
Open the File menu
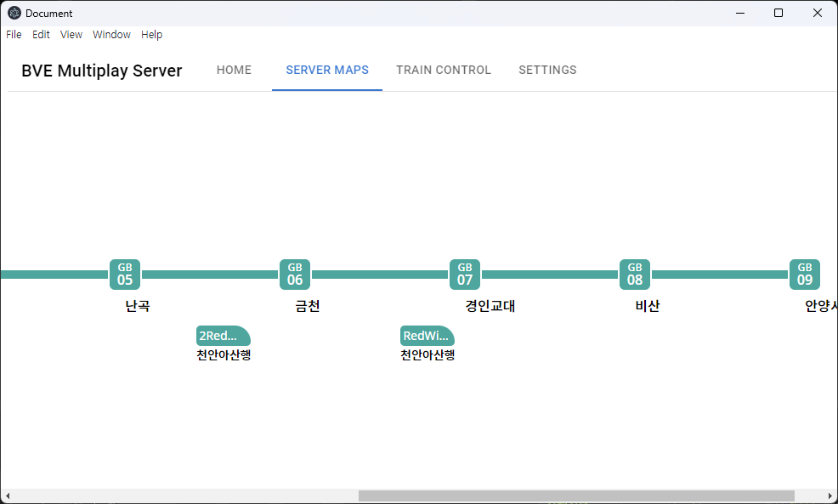tap(14, 35)
